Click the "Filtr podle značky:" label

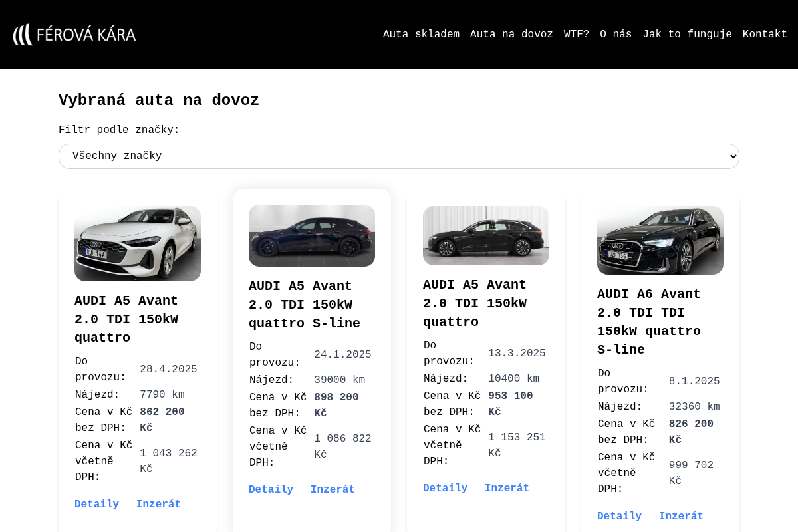click(x=119, y=130)
